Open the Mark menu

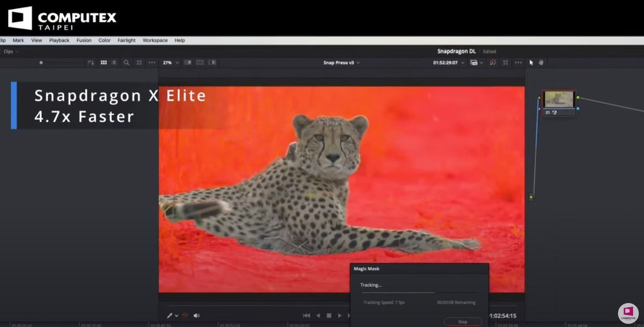tap(18, 40)
